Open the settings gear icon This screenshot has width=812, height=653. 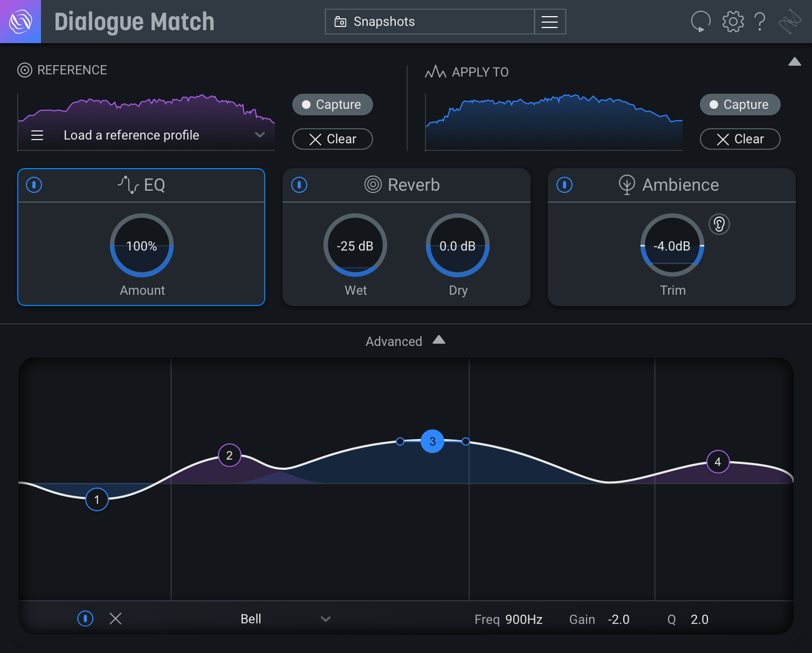[733, 22]
